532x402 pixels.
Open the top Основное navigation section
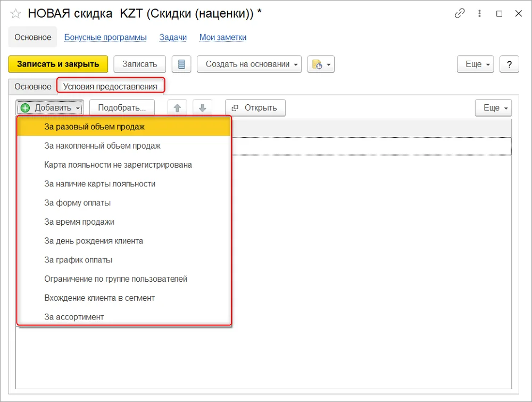pos(33,37)
